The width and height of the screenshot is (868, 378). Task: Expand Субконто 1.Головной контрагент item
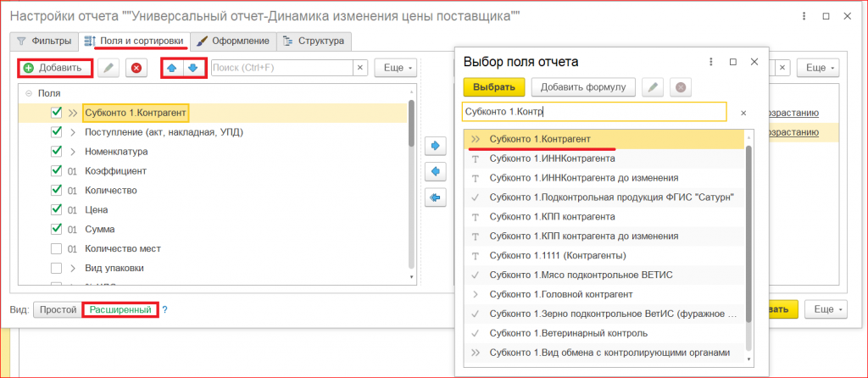[475, 294]
